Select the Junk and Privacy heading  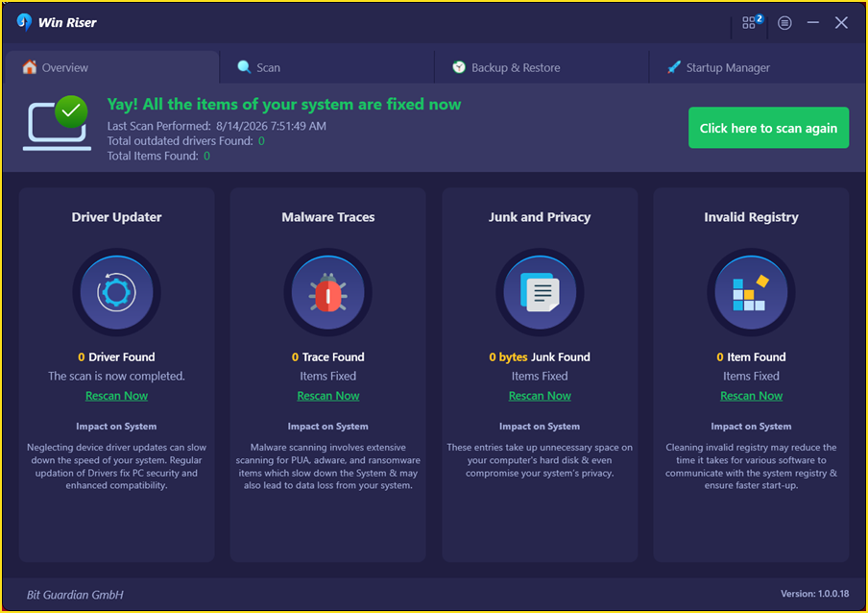click(x=540, y=217)
